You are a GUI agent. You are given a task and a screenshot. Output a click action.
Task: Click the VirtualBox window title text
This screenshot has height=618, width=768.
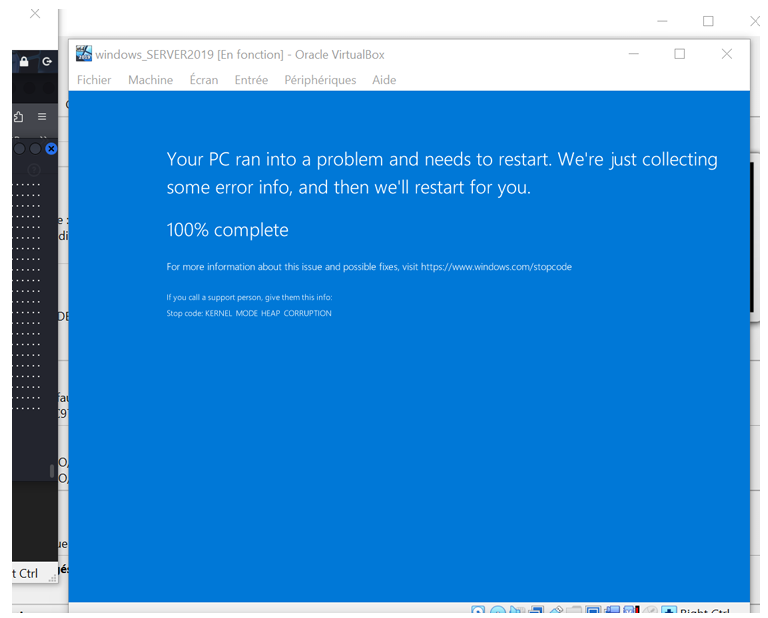coord(240,54)
